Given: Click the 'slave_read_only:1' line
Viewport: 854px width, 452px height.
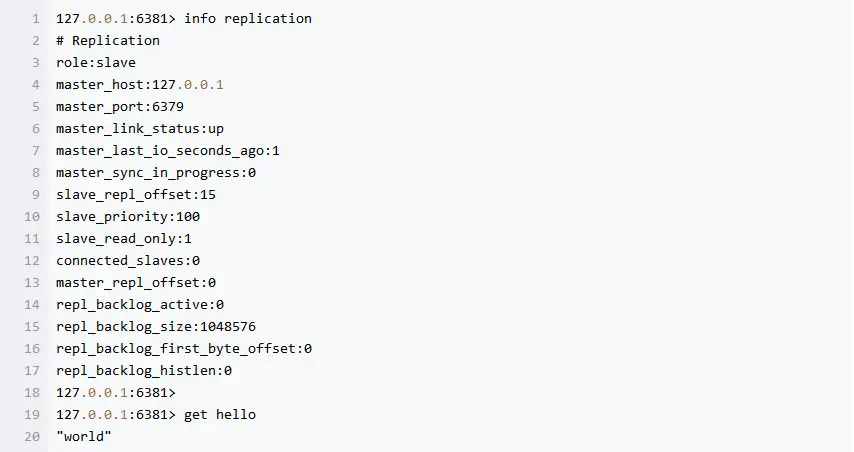Looking at the screenshot, I should pos(124,239).
